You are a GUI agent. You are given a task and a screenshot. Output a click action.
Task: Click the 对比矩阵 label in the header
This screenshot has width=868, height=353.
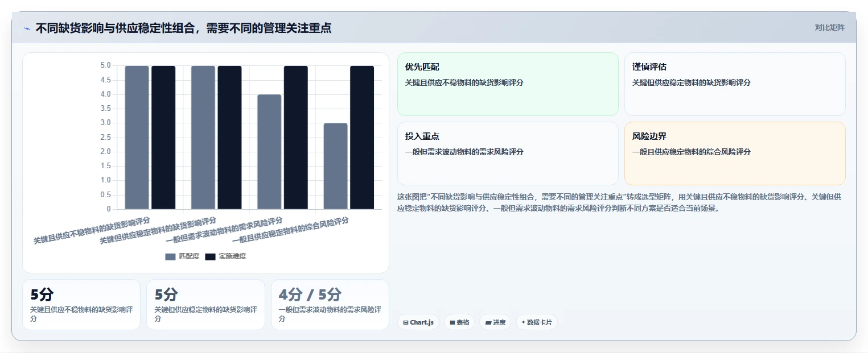(829, 27)
